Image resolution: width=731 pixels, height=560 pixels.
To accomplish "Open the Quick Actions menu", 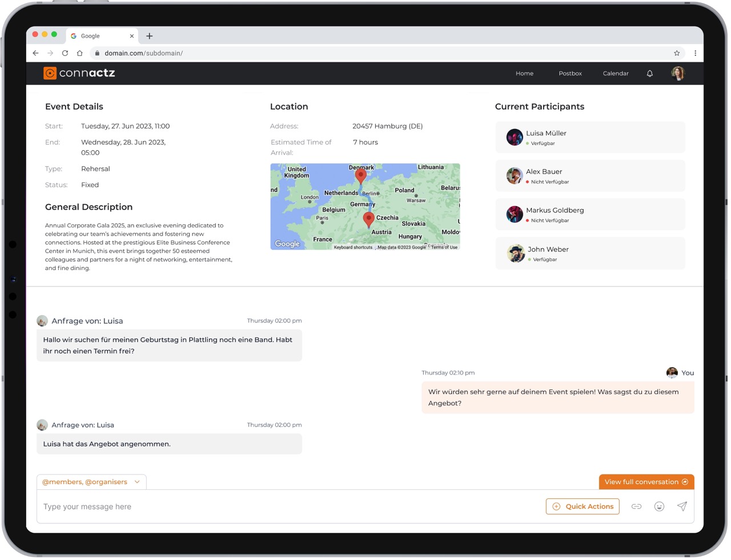I will (583, 506).
